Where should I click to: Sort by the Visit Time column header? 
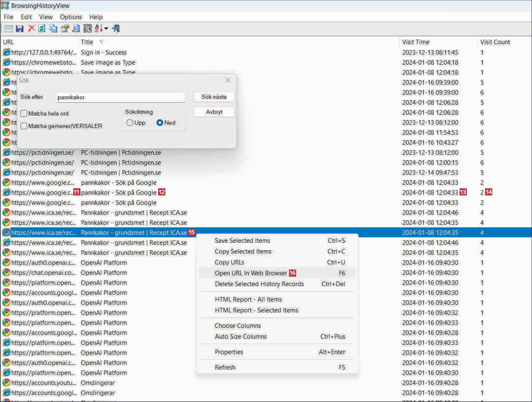[x=415, y=42]
